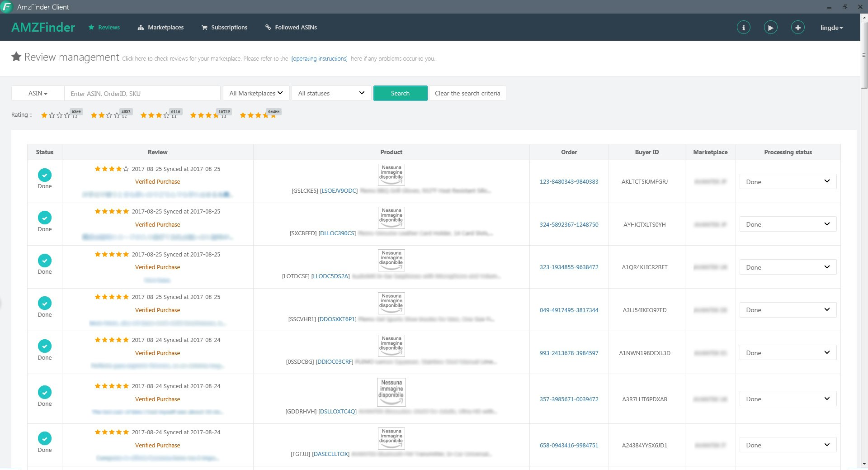This screenshot has height=470, width=868.
Task: Expand the All statuses dropdown
Action: click(331, 93)
